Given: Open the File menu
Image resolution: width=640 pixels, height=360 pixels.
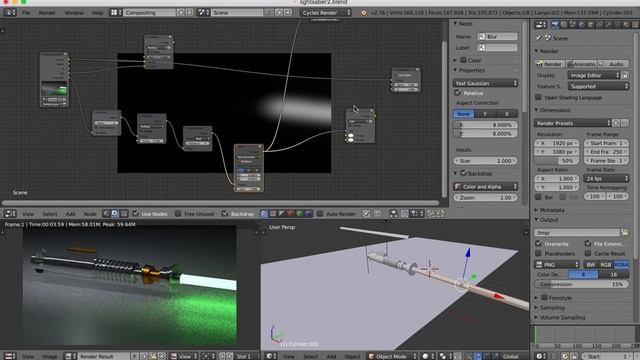Looking at the screenshot, I should point(26,13).
